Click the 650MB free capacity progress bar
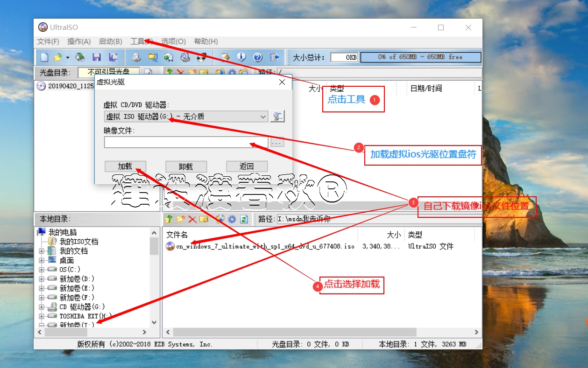588x368 pixels. pyautogui.click(x=419, y=57)
